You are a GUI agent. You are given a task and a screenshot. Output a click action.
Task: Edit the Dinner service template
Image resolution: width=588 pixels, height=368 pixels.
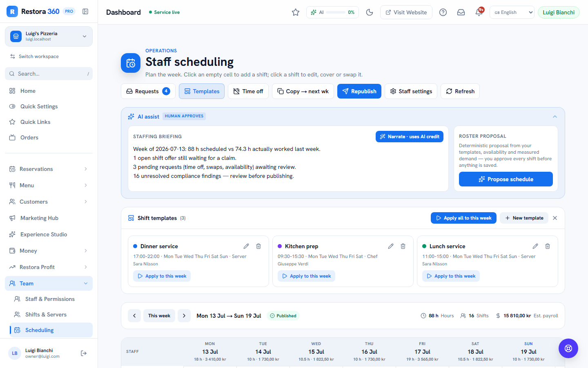click(x=246, y=246)
